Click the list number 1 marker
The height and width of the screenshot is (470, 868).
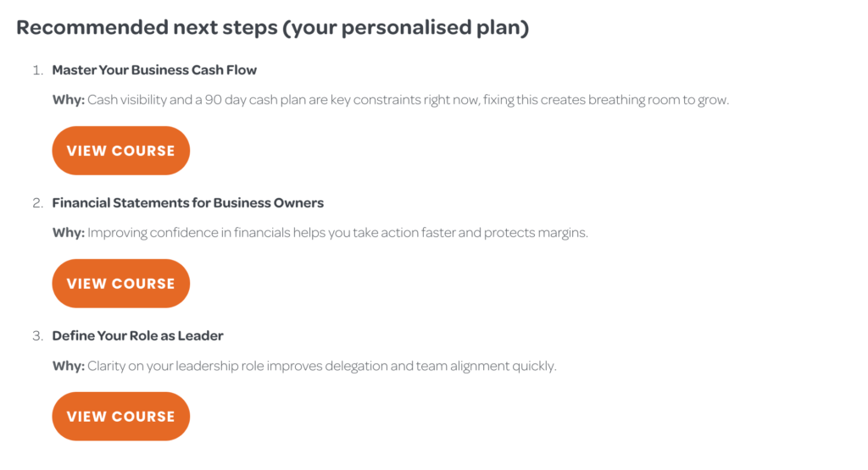37,70
